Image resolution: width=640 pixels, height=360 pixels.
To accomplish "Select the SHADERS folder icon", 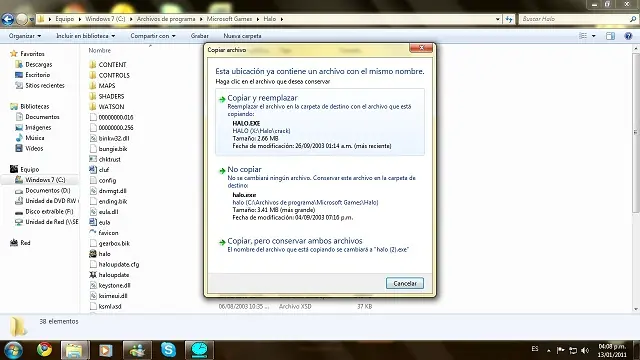I will click(93, 96).
